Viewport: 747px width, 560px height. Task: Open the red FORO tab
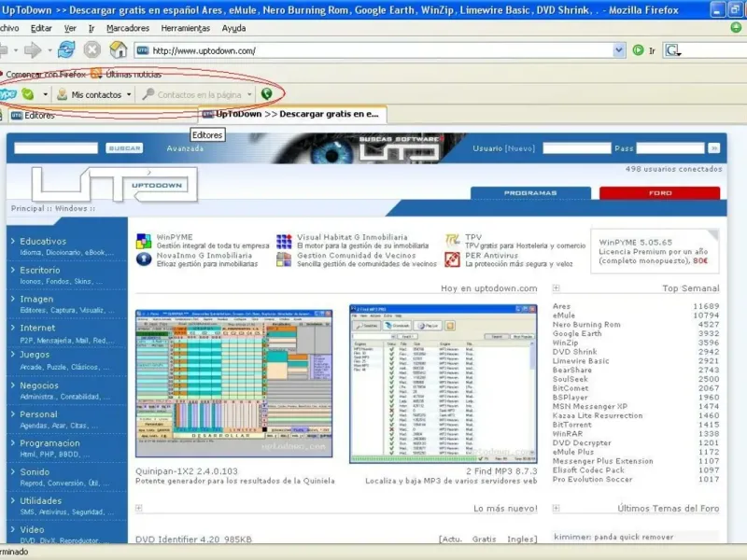point(660,193)
